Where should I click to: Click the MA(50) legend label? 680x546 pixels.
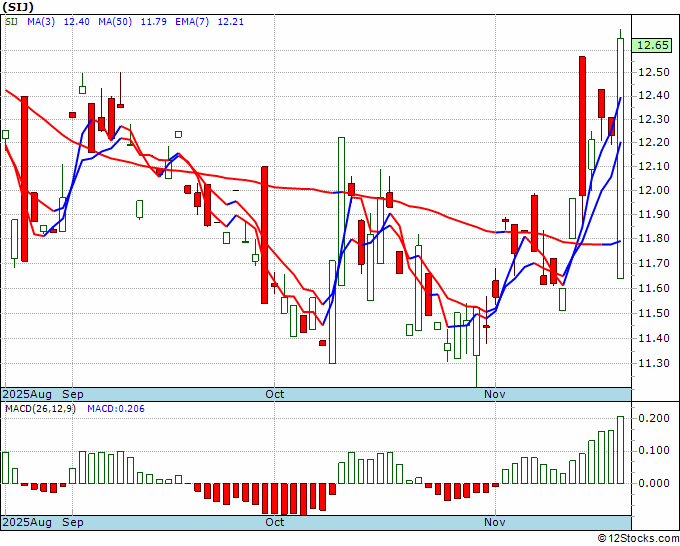115,21
